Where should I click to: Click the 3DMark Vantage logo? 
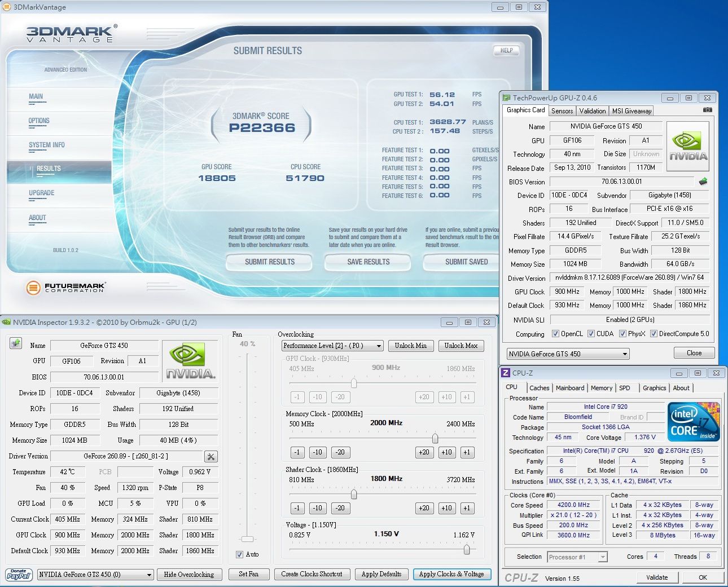pyautogui.click(x=72, y=34)
